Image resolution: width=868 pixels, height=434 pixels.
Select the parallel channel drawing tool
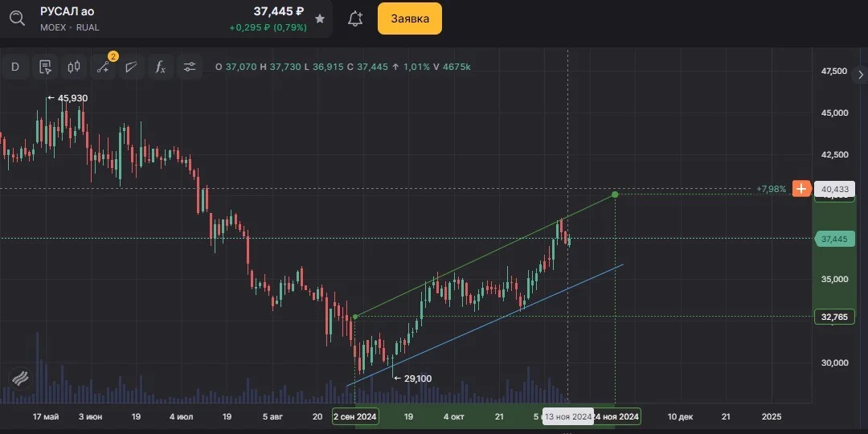pyautogui.click(x=131, y=67)
